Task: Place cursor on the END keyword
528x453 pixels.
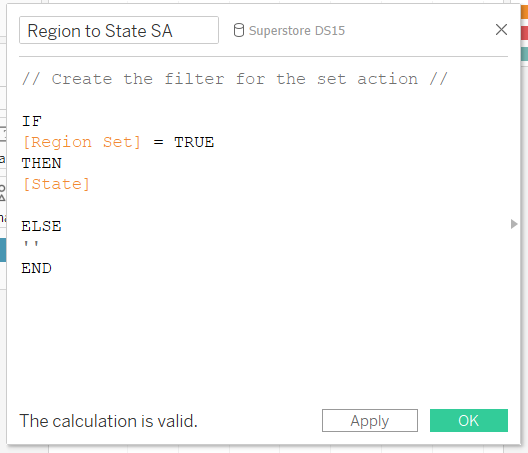Action: [x=36, y=268]
